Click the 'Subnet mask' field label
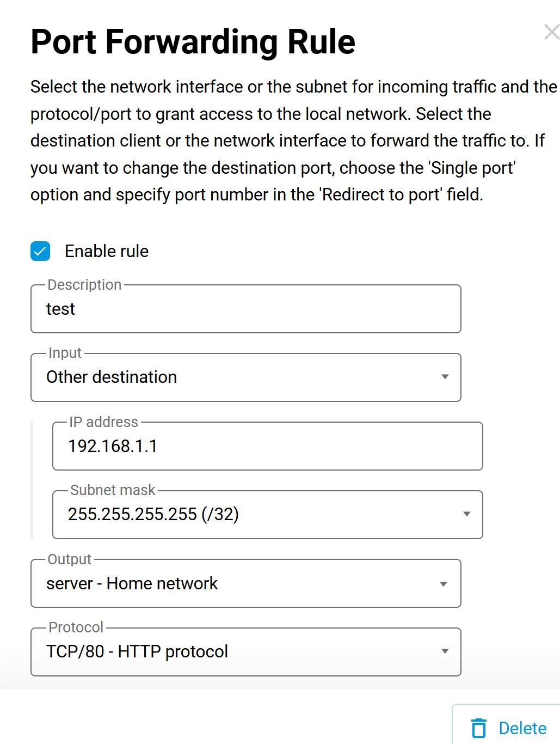This screenshot has width=560, height=744. point(113,490)
